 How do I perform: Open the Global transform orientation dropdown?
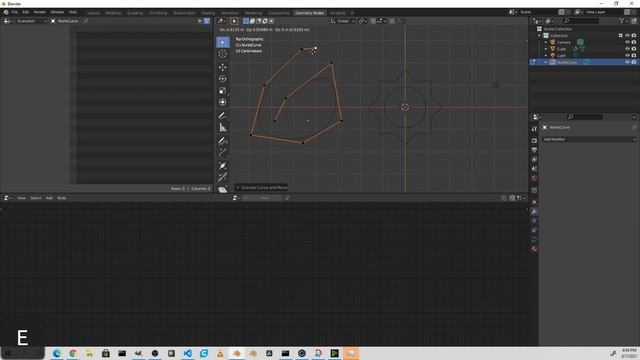click(x=343, y=21)
